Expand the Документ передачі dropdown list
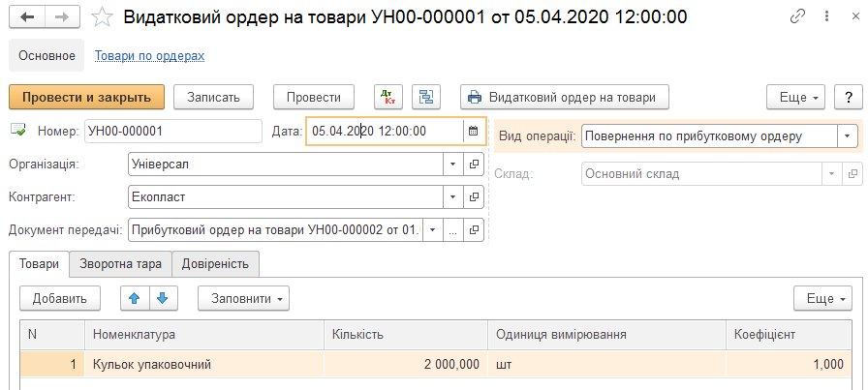The image size is (868, 390). [433, 230]
